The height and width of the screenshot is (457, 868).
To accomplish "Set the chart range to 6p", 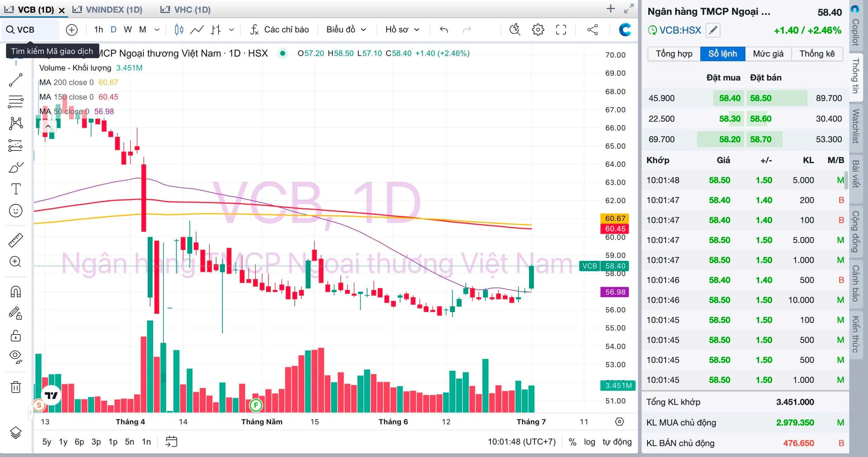I will [80, 442].
